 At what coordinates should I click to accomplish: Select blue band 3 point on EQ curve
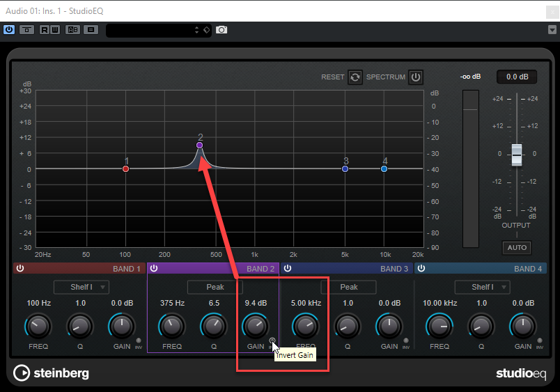coord(345,169)
